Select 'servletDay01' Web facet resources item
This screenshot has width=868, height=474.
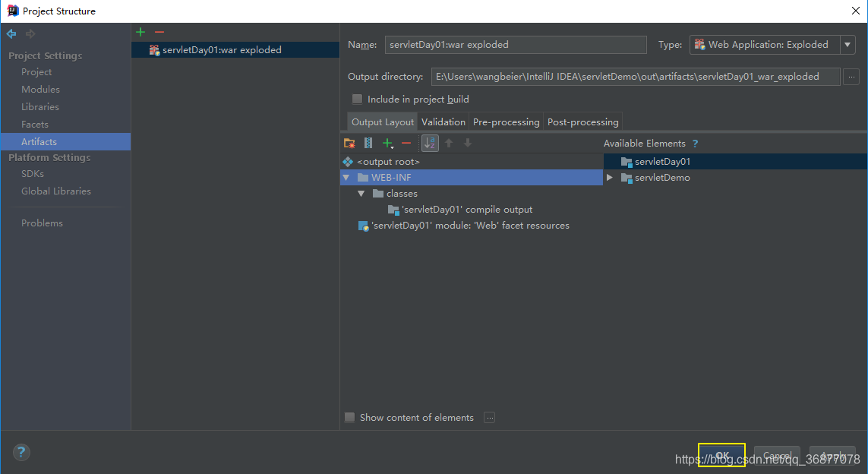click(471, 226)
